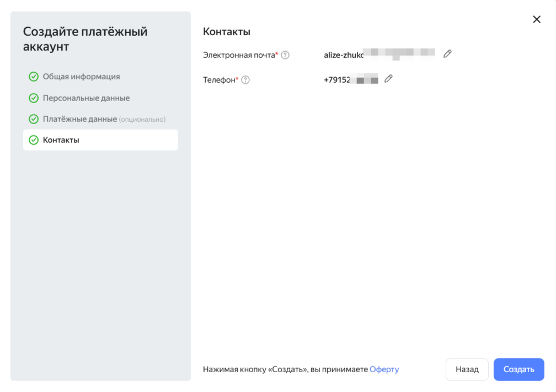
Task: Click the Телефон field label
Action: click(x=219, y=80)
